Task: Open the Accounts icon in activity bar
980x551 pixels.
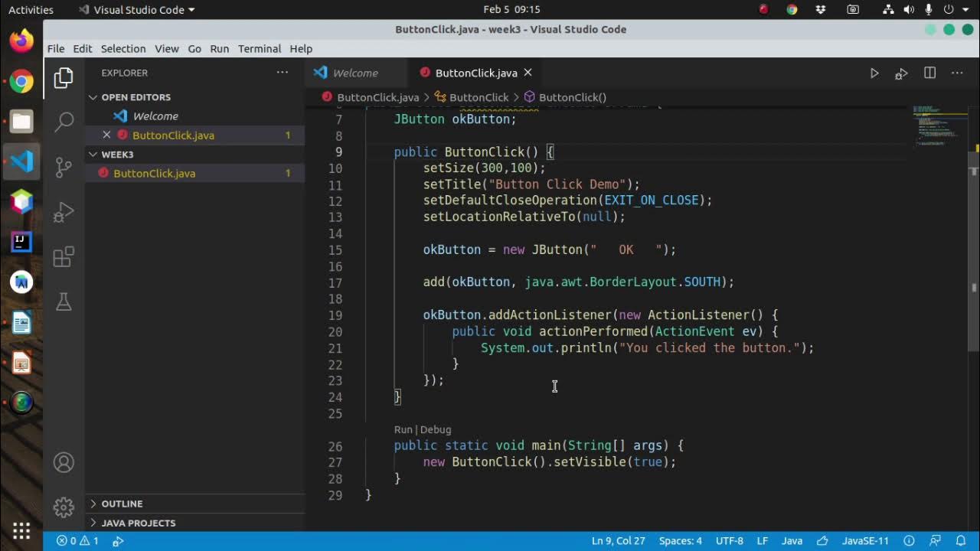Action: (64, 462)
